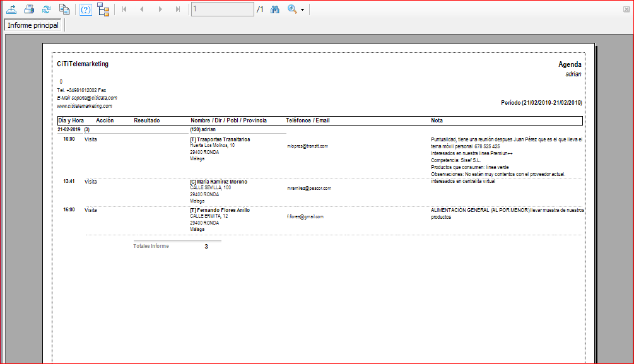Click the Nombre / Dir / Pobl / Provincia header
Screen dimensions: 634x364
(228, 120)
